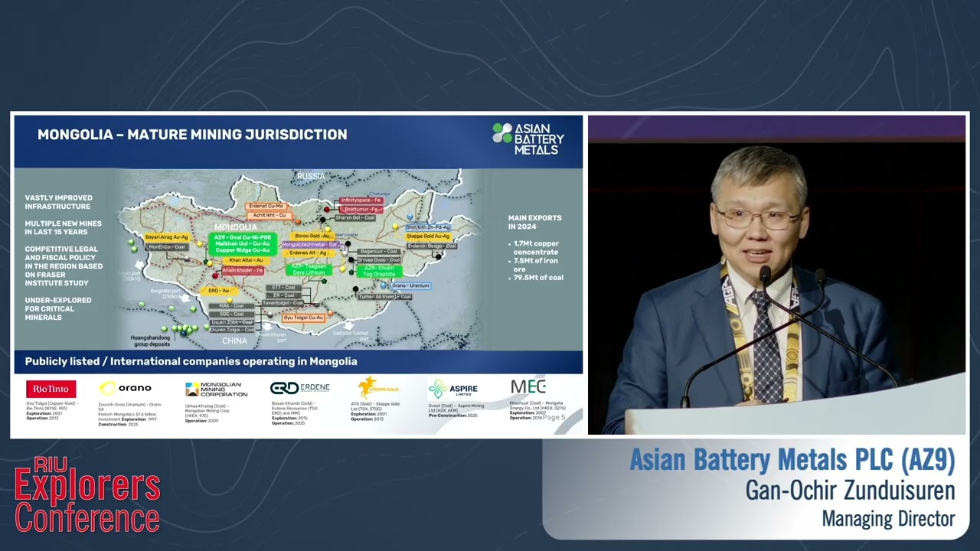Select the Sharyn Gol - Coal label

(x=356, y=218)
